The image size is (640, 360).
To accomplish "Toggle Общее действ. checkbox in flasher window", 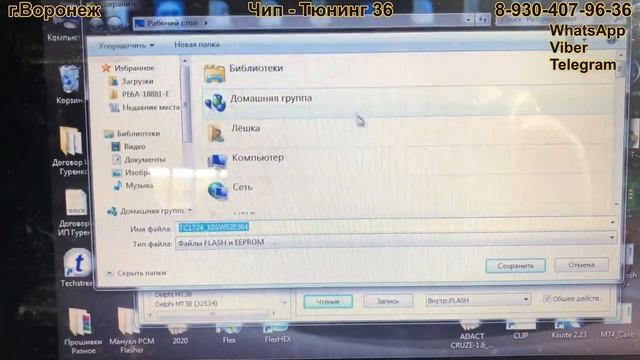I will [x=547, y=299].
